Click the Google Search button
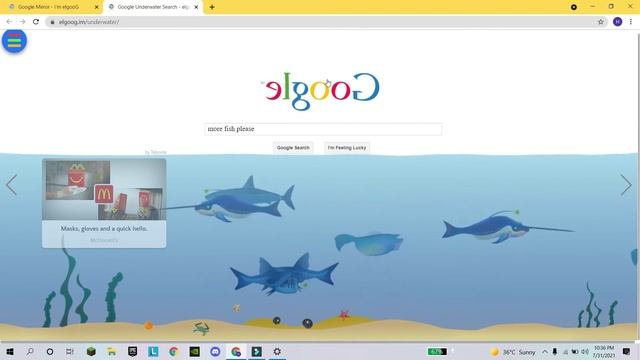The image size is (640, 360). pyautogui.click(x=293, y=148)
